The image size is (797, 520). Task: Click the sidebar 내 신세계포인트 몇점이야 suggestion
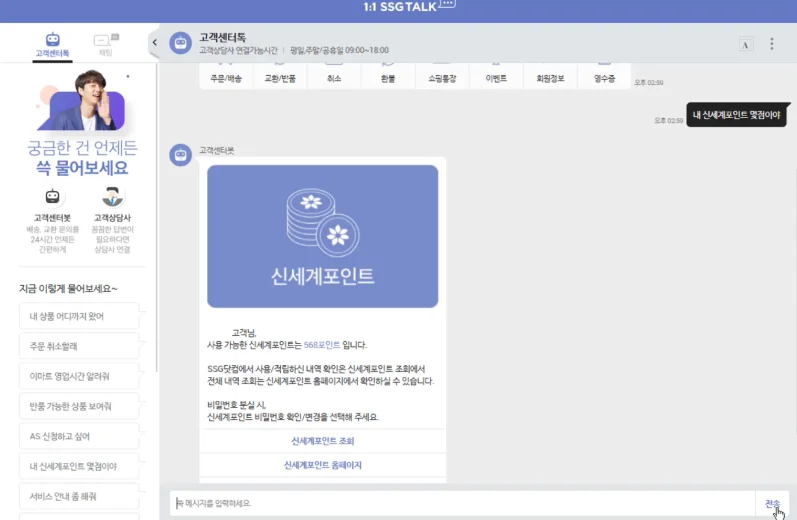[x=79, y=466]
